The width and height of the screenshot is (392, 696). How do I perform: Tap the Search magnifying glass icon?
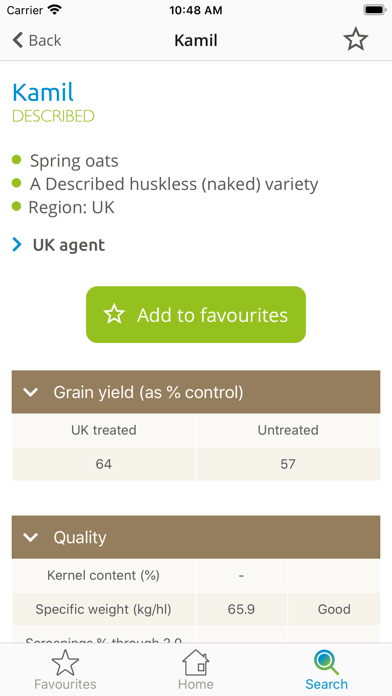326,663
